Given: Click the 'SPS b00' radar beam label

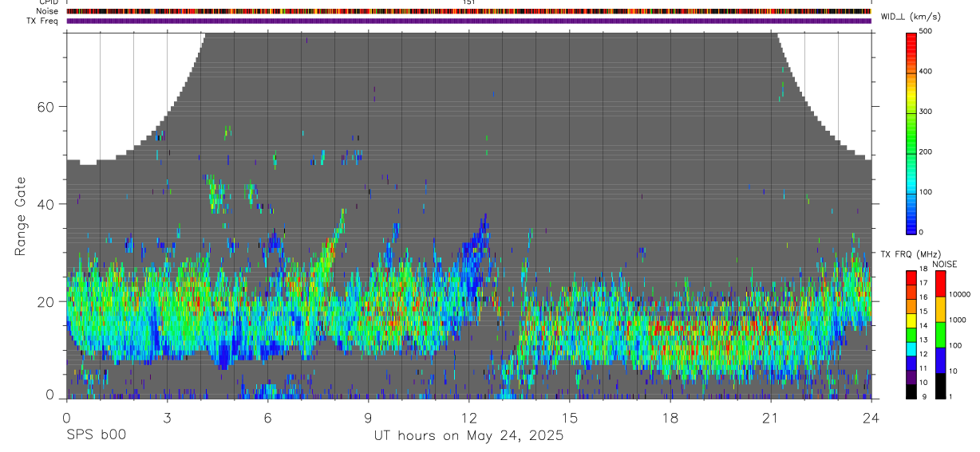Looking at the screenshot, I should pos(95,435).
